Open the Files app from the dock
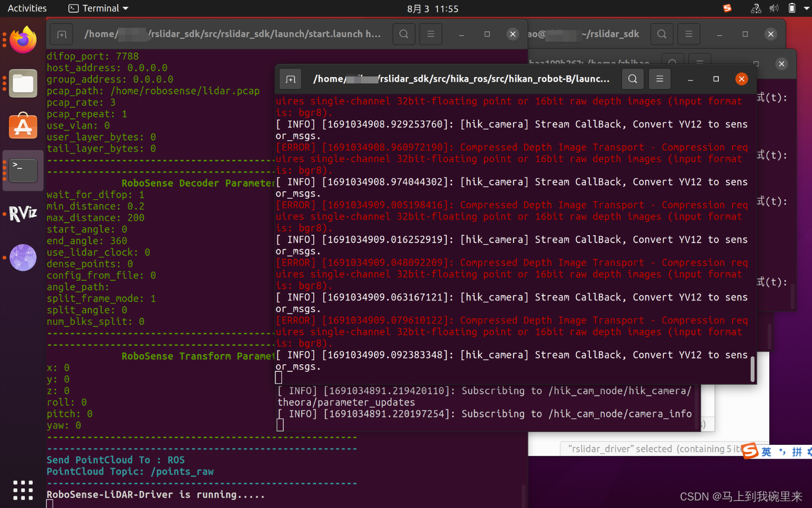 coord(23,83)
